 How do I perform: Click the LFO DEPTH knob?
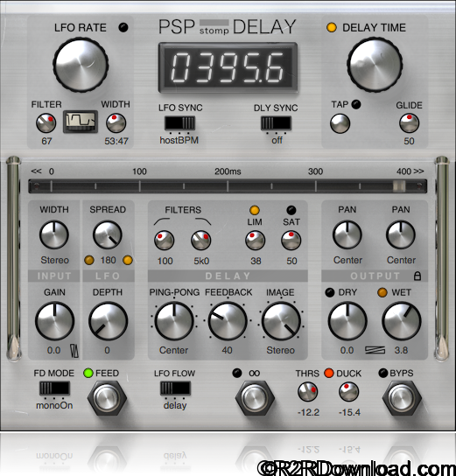coord(108,321)
